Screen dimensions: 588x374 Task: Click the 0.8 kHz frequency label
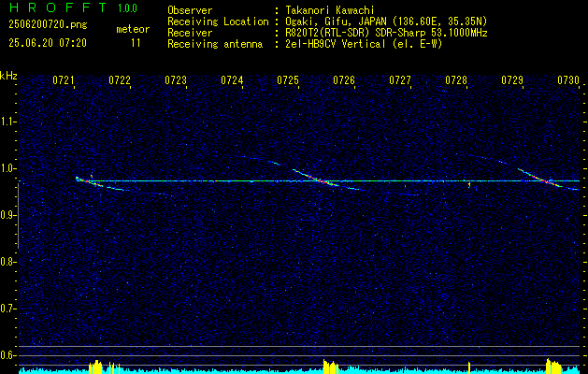point(7,262)
